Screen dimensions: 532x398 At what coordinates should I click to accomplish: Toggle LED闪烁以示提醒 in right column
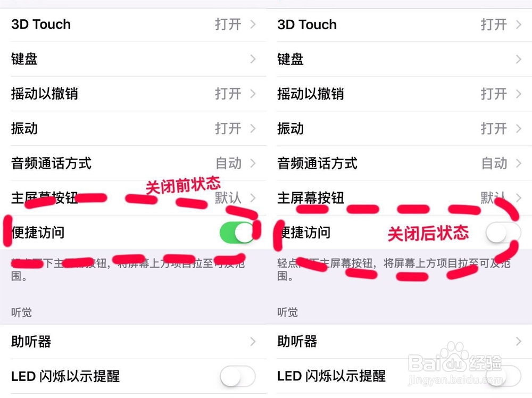tap(502, 376)
